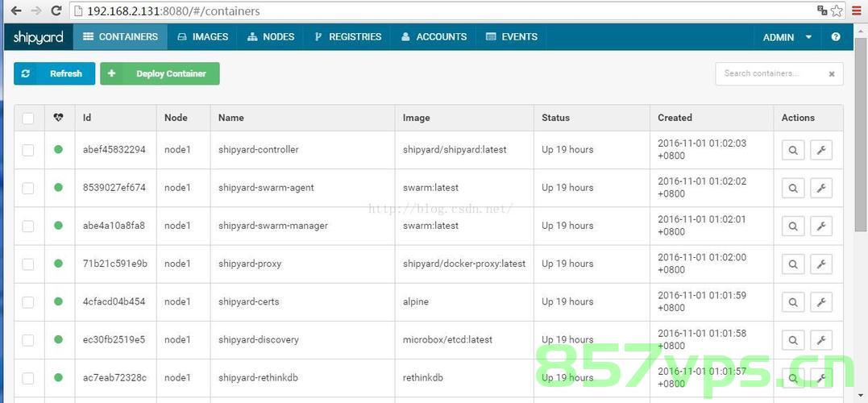Inspect the shipyard-swarm-agent container with its magnifier icon
Viewport: 868px width, 403px height.
point(793,189)
